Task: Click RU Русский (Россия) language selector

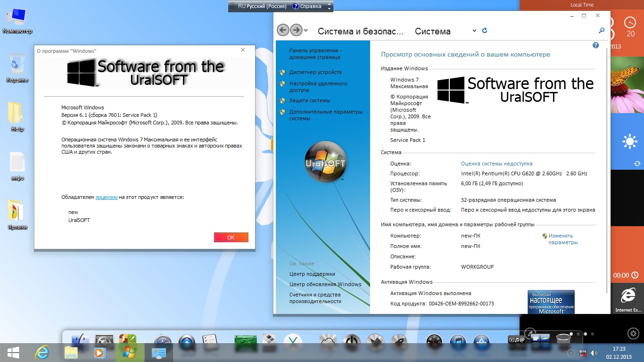Action: tap(263, 6)
